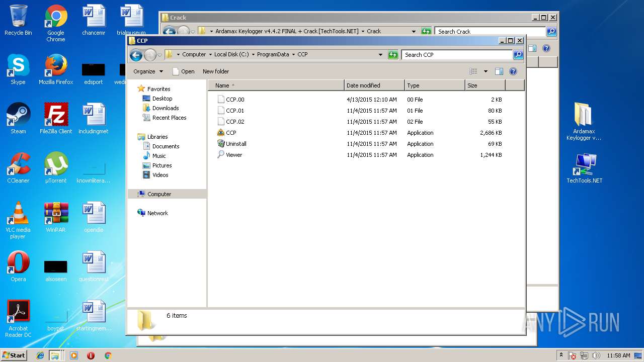Open the Organize dropdown menu
Image resolution: width=644 pixels, height=362 pixels.
tap(148, 71)
